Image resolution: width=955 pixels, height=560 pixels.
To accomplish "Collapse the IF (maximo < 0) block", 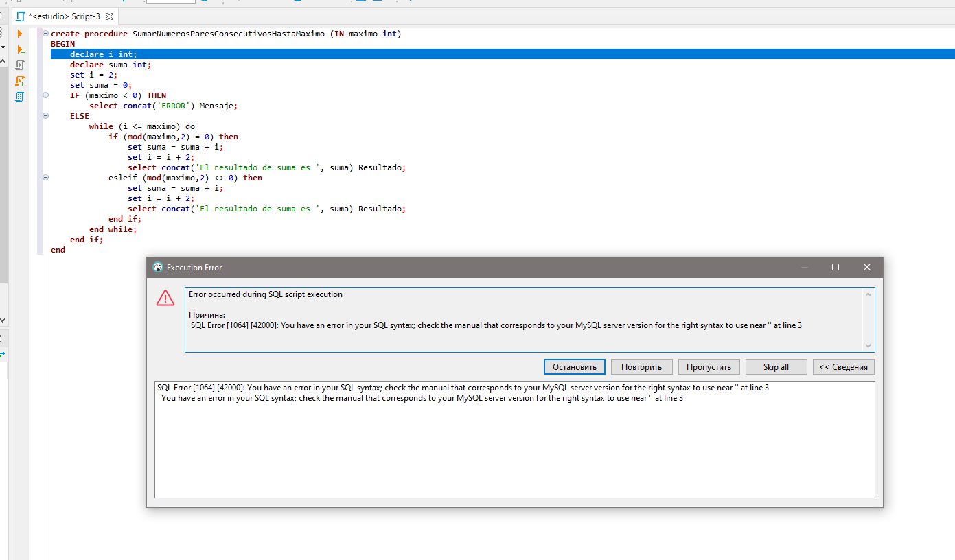I will [45, 95].
